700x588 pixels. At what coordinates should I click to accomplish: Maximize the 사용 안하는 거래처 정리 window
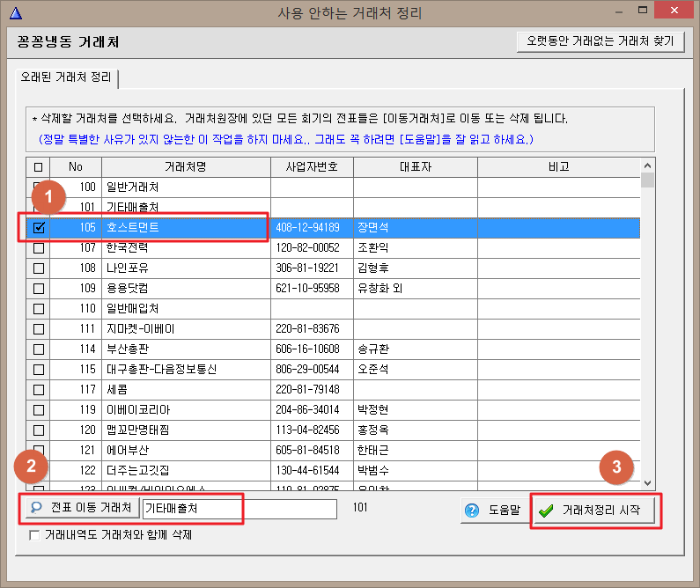[x=643, y=11]
